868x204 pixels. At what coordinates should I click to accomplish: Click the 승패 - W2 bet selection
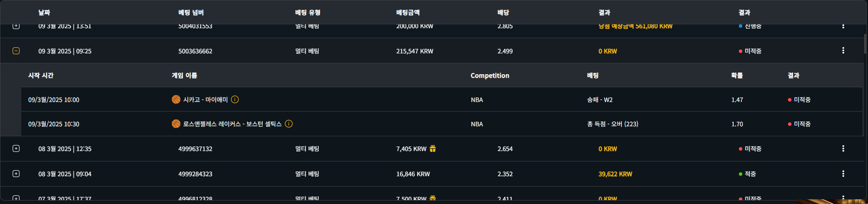pos(600,100)
